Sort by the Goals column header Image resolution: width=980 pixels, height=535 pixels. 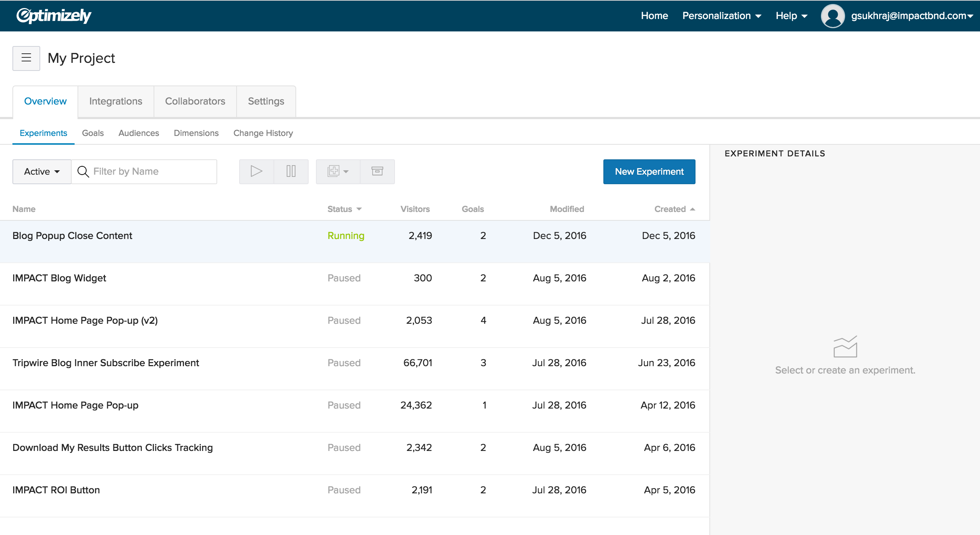pos(472,209)
